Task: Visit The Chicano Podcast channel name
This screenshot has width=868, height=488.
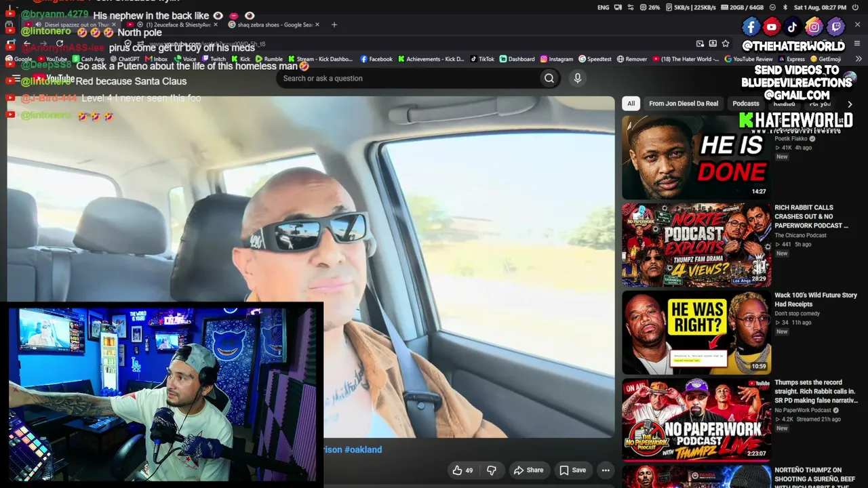Action: click(800, 235)
